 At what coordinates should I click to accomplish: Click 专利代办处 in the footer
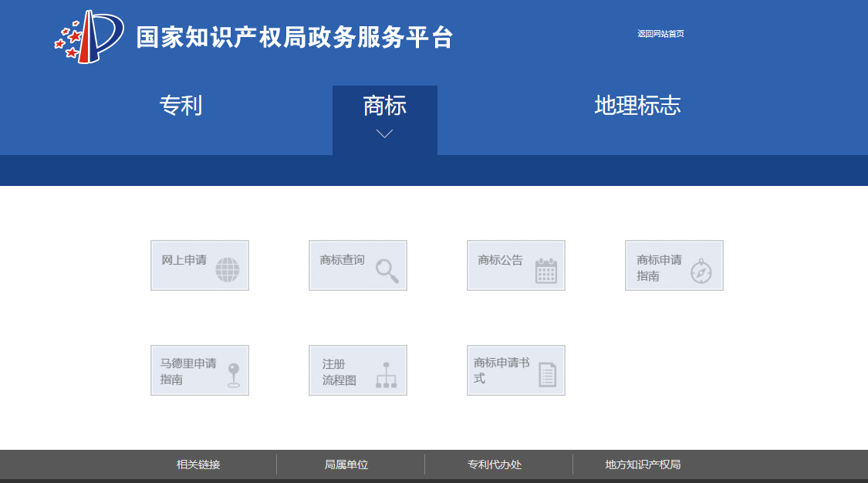[x=493, y=464]
